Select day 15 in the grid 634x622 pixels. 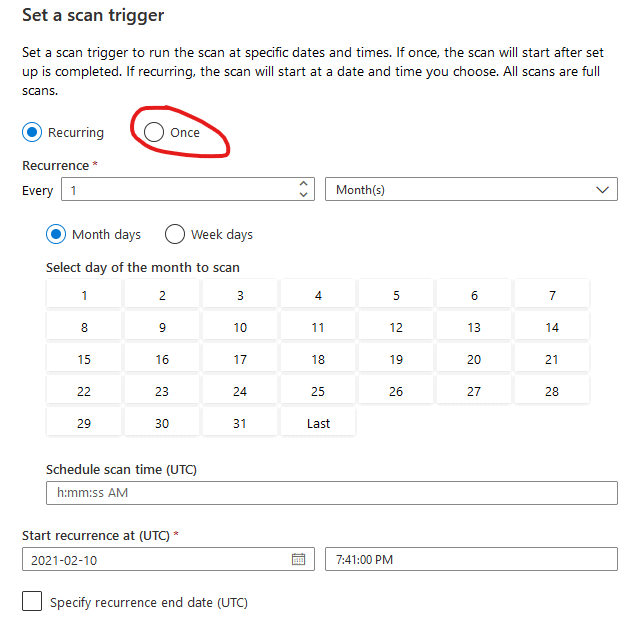pos(84,359)
